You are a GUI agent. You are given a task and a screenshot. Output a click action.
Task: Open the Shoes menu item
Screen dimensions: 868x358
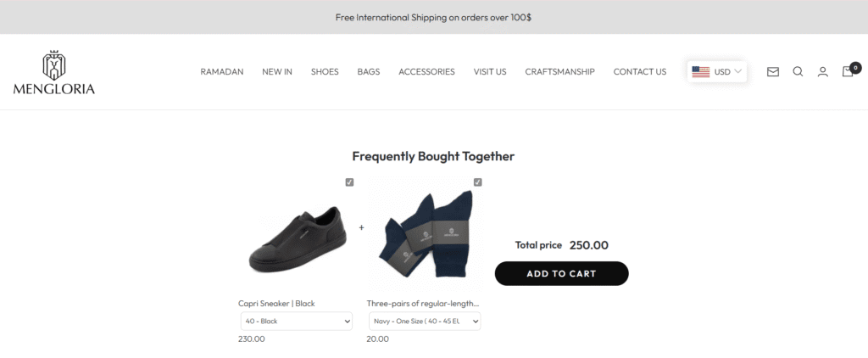325,72
